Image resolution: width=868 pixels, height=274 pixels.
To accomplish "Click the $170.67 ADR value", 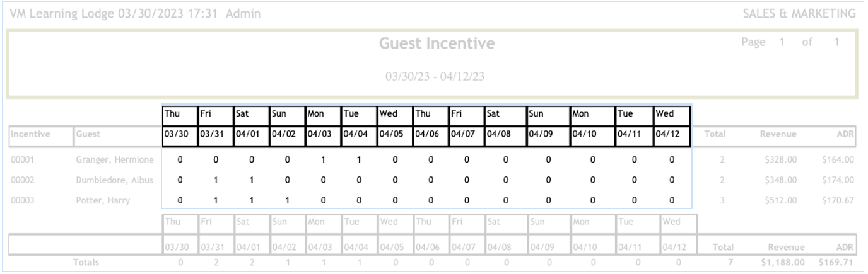I will 838,201.
